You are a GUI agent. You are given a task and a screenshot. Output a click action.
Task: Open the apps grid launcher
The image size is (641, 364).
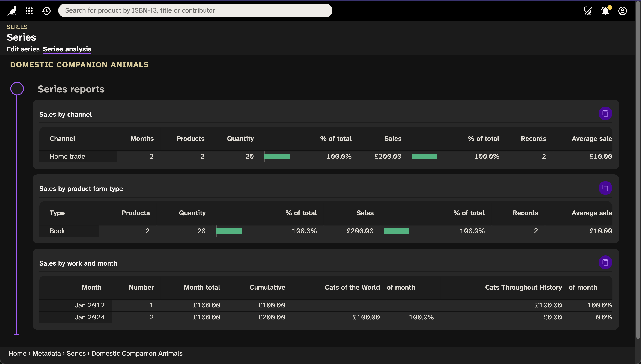(x=29, y=10)
